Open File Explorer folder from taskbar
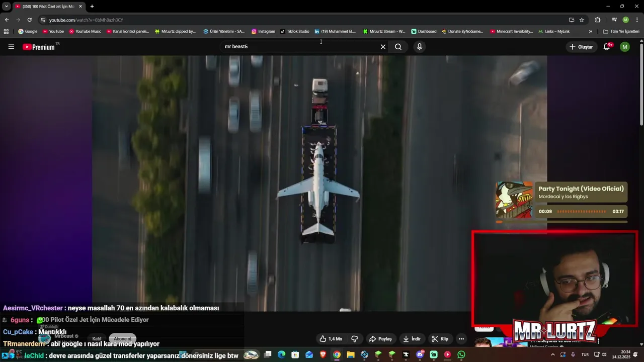644x362 pixels. point(351,355)
